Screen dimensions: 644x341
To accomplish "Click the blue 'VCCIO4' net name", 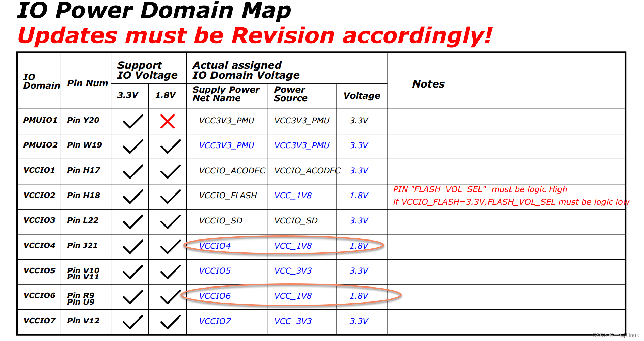I will tap(215, 246).
